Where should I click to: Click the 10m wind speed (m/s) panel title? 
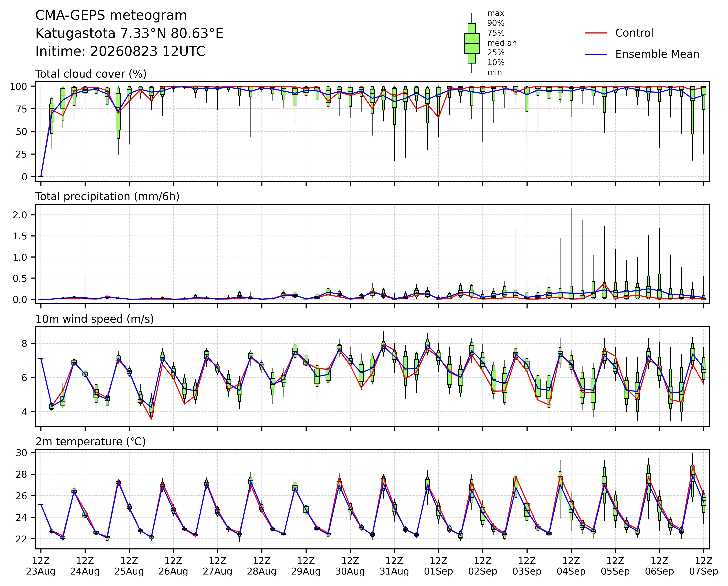pyautogui.click(x=95, y=319)
